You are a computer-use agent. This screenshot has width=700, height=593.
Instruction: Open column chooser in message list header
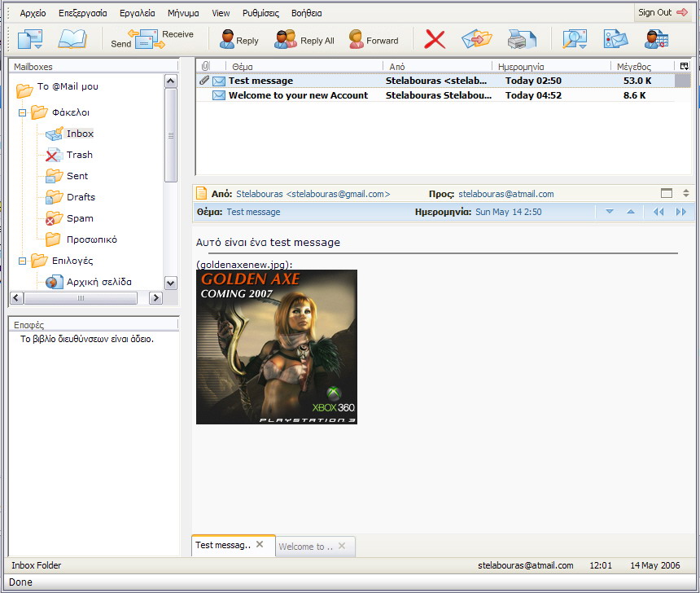pyautogui.click(x=684, y=66)
